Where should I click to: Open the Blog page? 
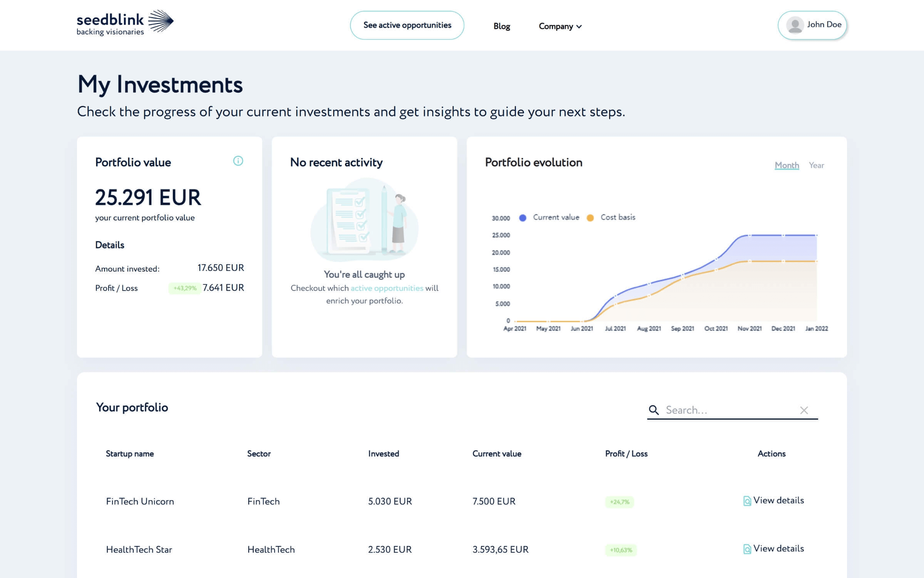[x=502, y=26]
